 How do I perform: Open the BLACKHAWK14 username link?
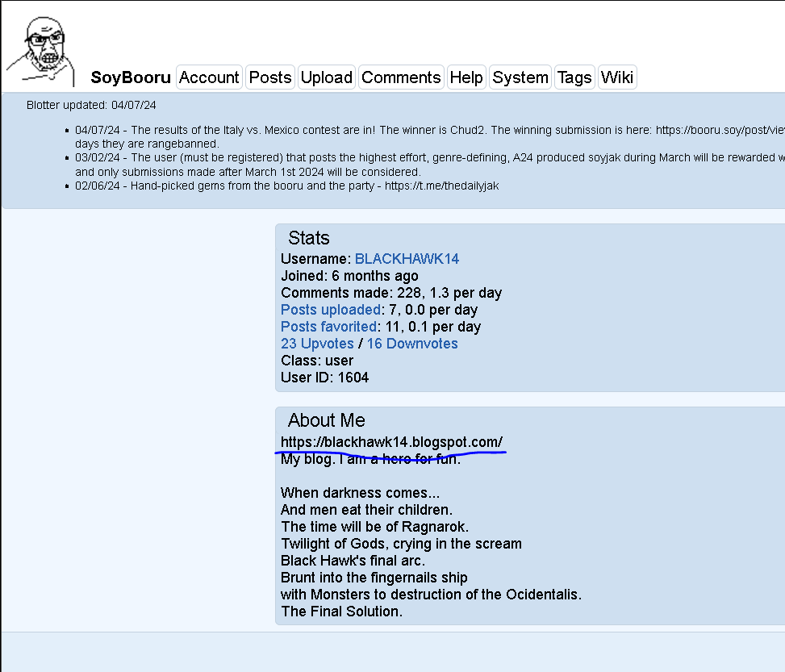407,259
